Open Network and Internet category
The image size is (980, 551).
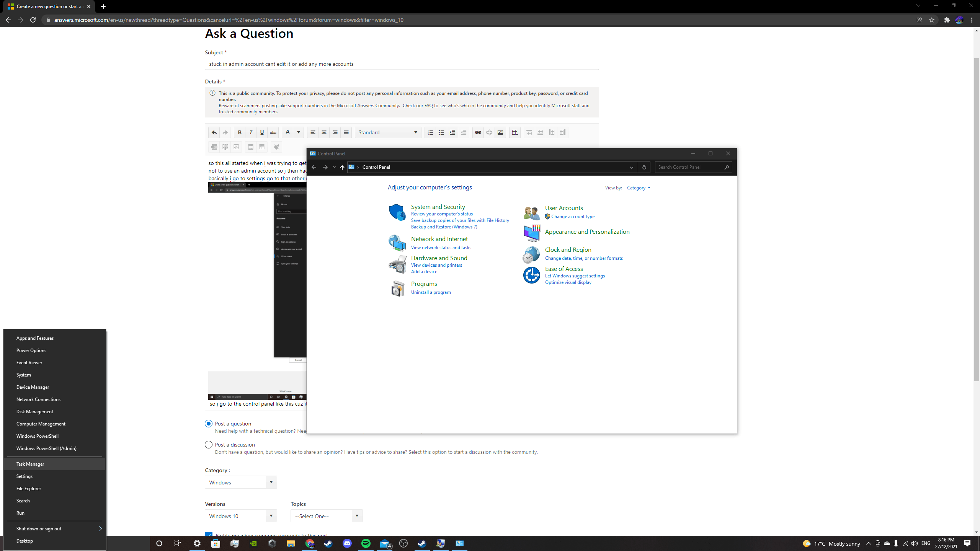(439, 239)
